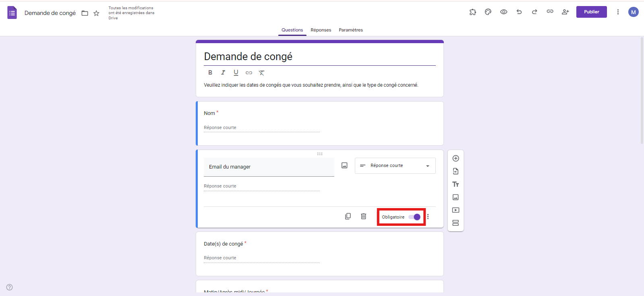Open question options three-dot menu
The image size is (644, 296).
point(428,217)
